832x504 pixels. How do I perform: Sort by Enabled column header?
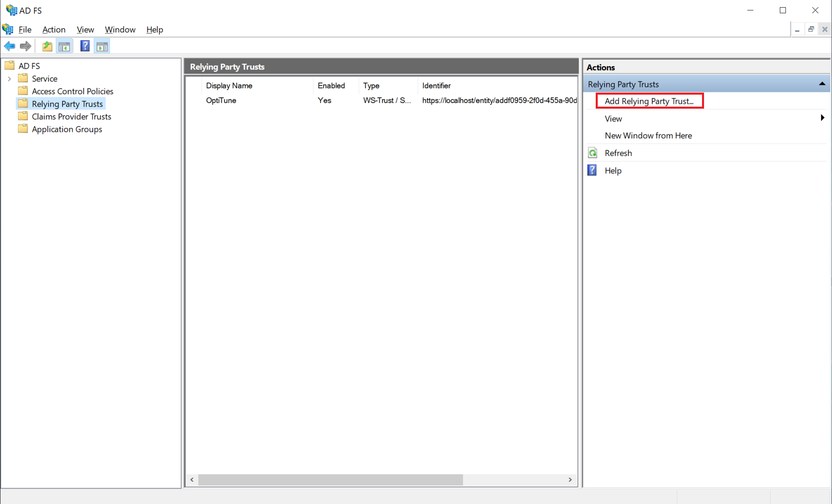335,85
